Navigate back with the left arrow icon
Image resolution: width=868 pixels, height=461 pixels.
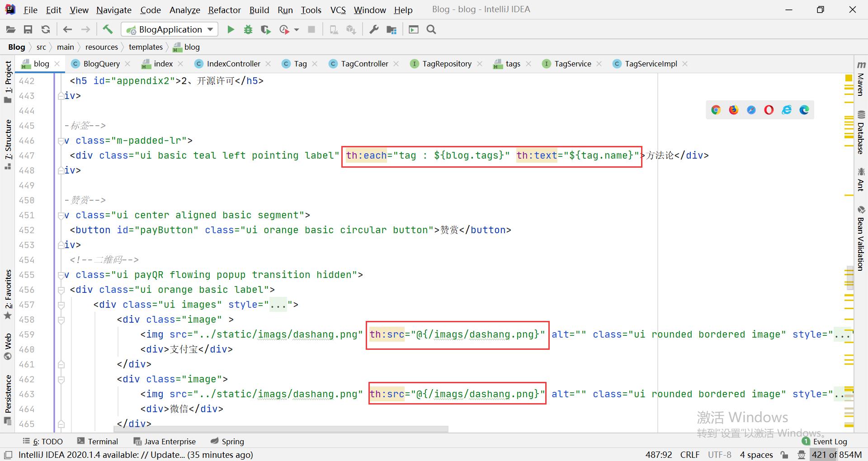68,29
